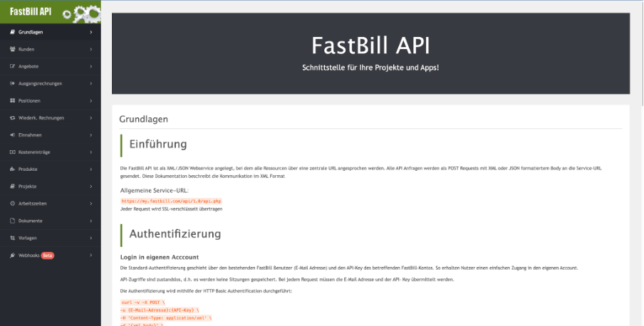The height and width of the screenshot is (326, 644).
Task: Open the Kunden menu item
Action: tap(50, 49)
